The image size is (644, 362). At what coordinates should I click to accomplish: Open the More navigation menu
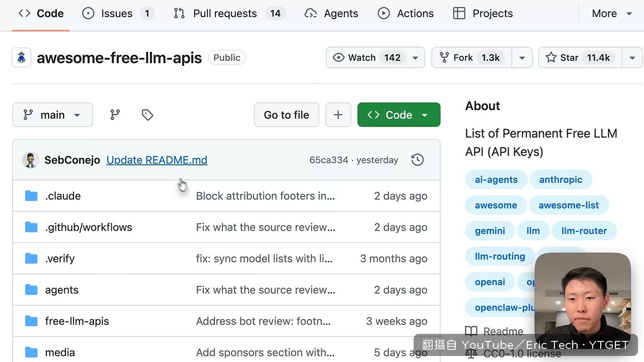point(612,14)
